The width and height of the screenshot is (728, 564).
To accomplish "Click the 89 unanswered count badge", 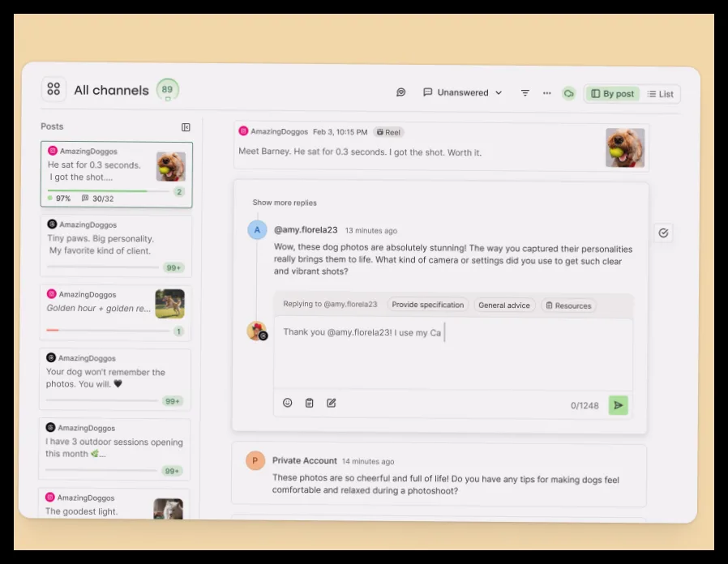I will [x=167, y=90].
